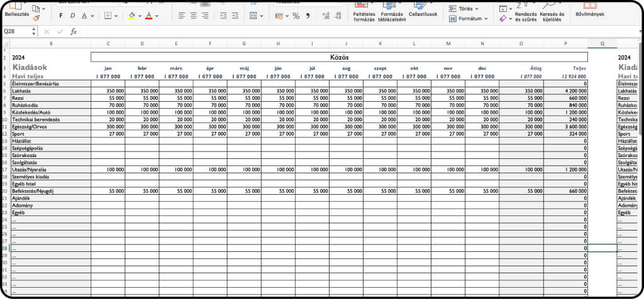Toggle bold (F) formatting
644x299 pixels.
[61, 16]
